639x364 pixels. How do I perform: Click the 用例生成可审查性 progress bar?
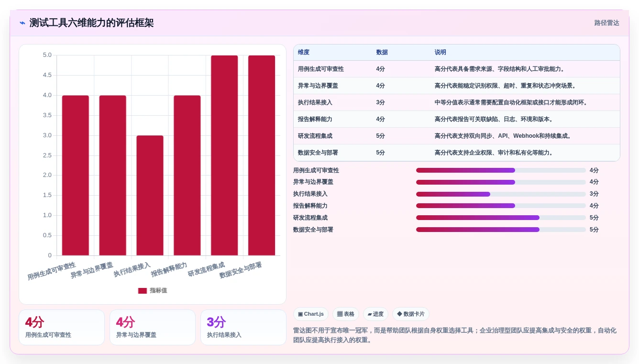pos(501,170)
